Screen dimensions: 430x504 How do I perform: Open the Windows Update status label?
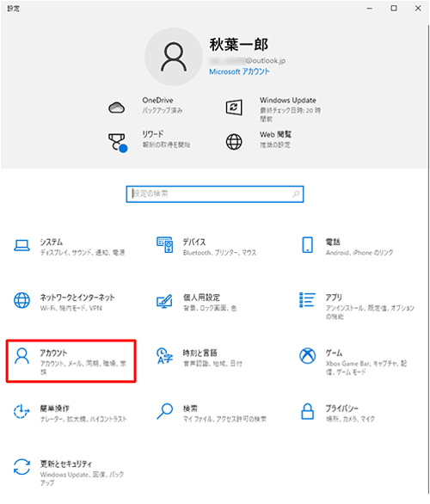pos(287,100)
